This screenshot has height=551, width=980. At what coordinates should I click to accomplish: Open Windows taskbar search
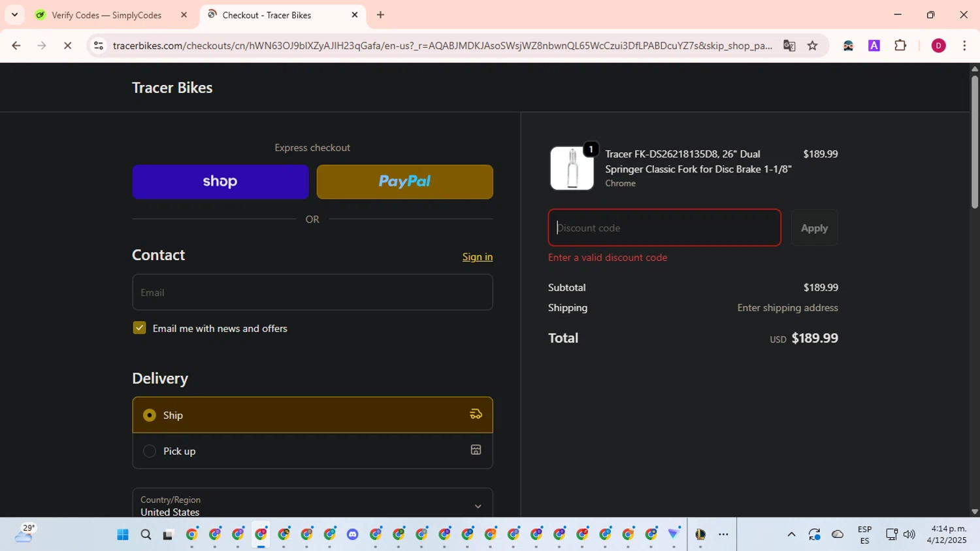point(146,535)
